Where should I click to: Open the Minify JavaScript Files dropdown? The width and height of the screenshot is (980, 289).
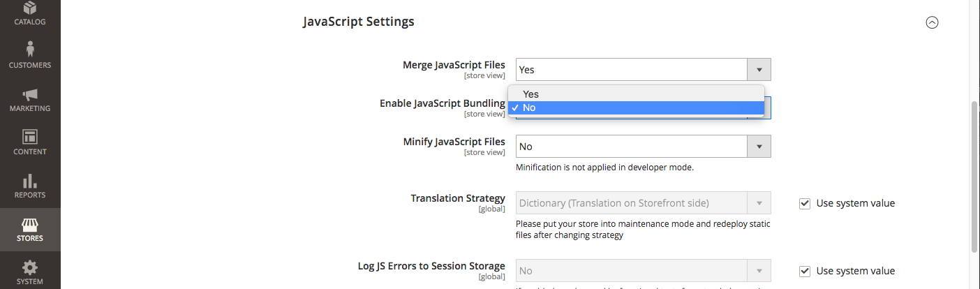[x=643, y=147]
